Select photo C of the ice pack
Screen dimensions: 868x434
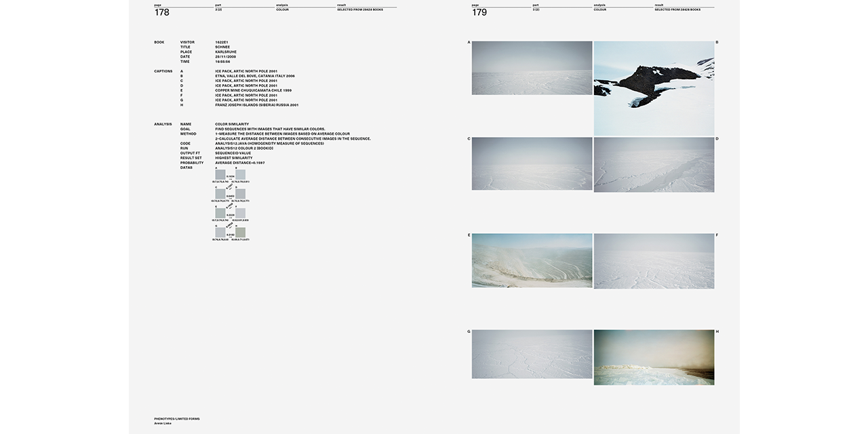tap(532, 163)
